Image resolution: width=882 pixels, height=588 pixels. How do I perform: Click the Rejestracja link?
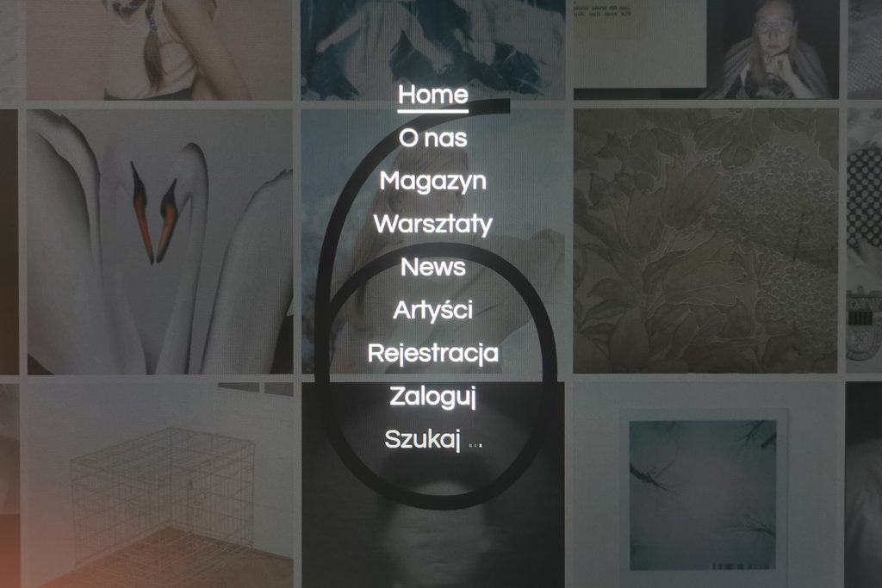coord(432,354)
